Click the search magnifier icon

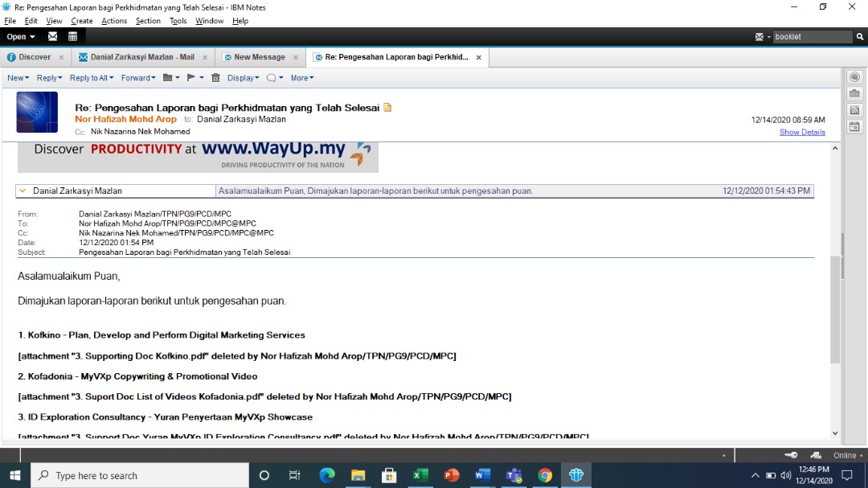[859, 37]
